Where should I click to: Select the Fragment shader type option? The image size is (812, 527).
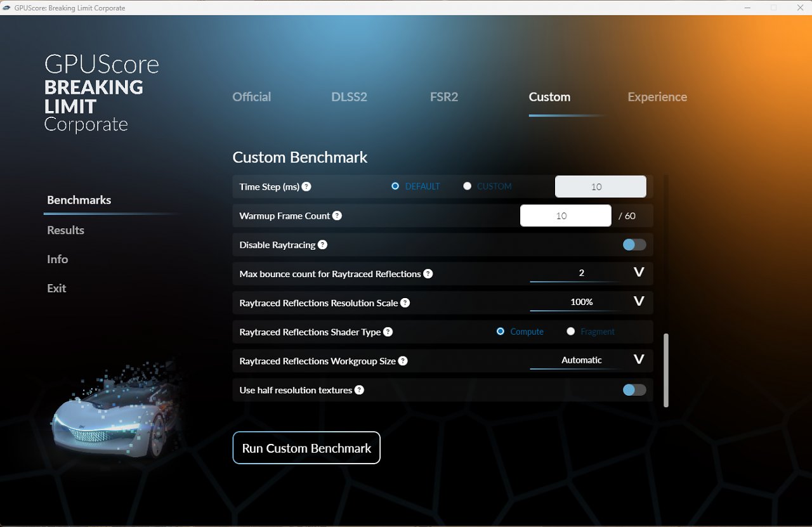click(x=571, y=332)
